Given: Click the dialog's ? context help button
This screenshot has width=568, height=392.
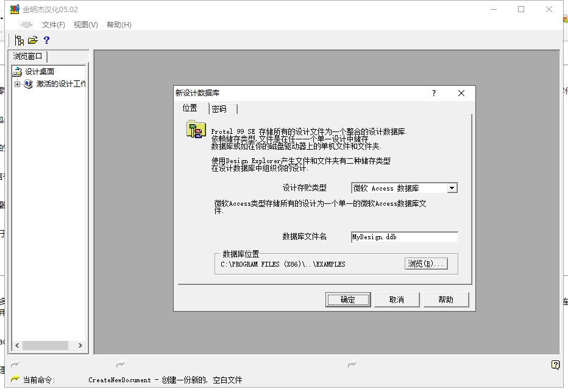Looking at the screenshot, I should [433, 93].
